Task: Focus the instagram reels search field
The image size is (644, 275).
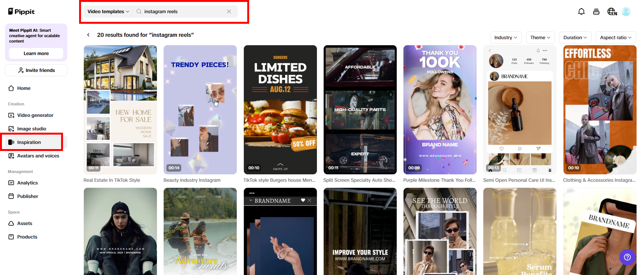Action: pos(185,12)
